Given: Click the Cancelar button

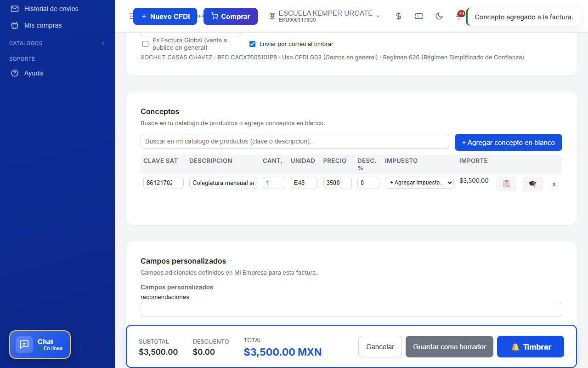Looking at the screenshot, I should tap(380, 347).
